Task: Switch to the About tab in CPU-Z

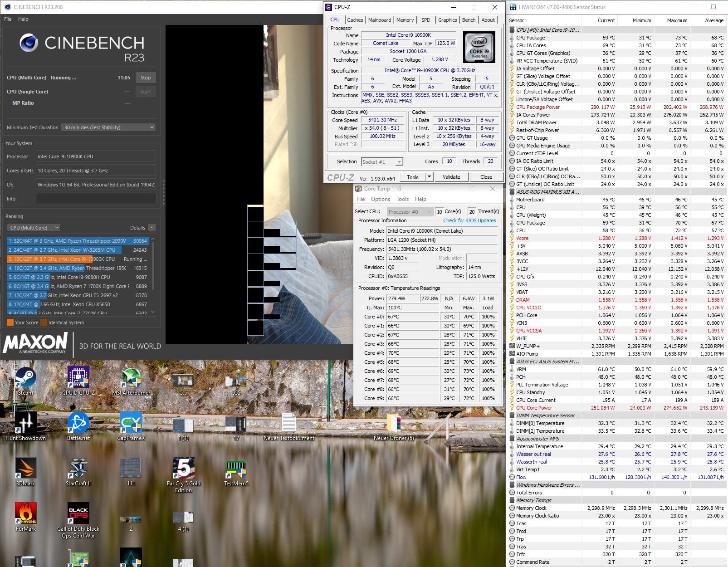Action: tap(488, 20)
